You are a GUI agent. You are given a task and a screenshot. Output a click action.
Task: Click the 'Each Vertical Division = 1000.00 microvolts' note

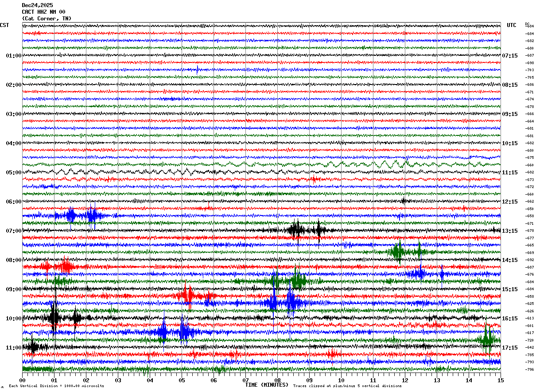(56, 386)
